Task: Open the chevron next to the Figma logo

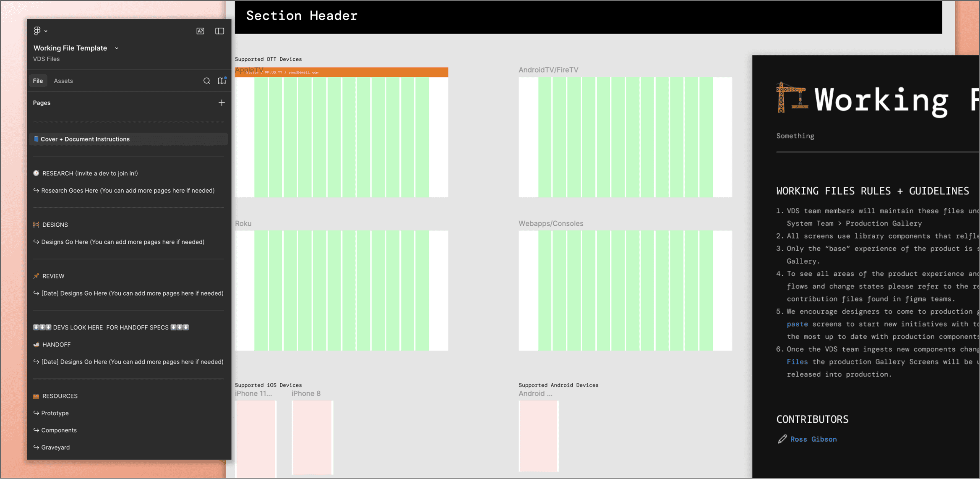Action: 46,31
